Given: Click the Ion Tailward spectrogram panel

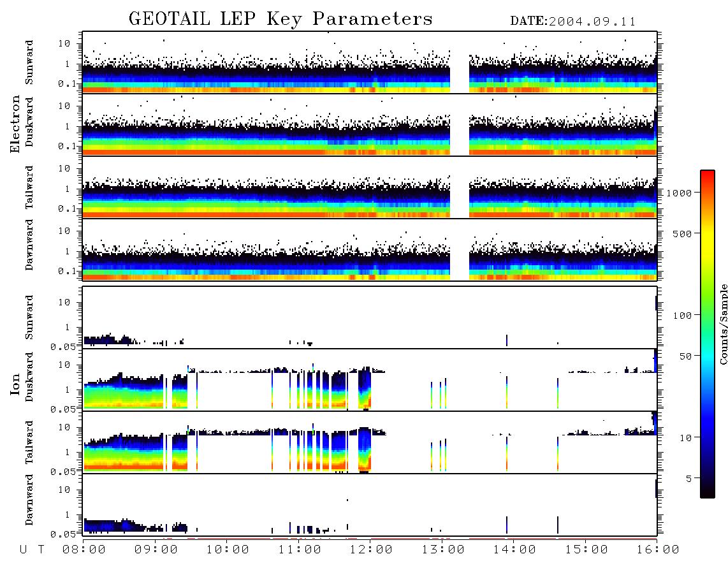Looking at the screenshot, I should point(370,442).
